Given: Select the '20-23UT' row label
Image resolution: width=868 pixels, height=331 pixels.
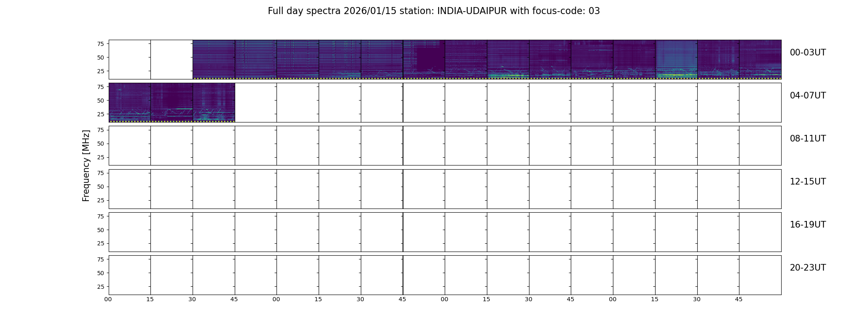Looking at the screenshot, I should [x=808, y=268].
